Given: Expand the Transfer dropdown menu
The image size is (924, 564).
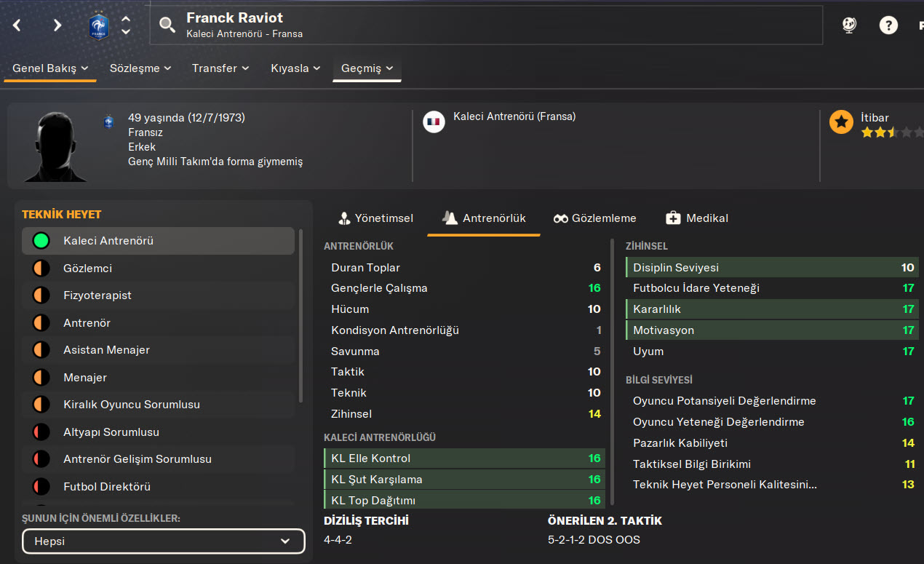Looking at the screenshot, I should click(220, 68).
